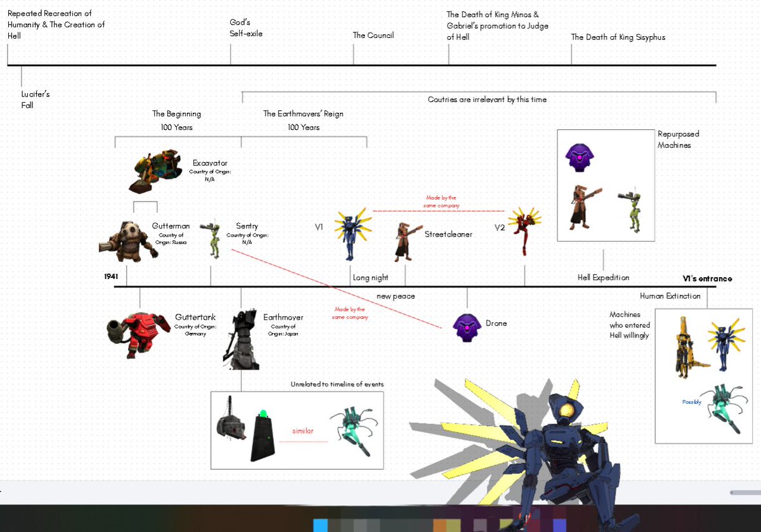This screenshot has width=761, height=532.
Task: Click the 'V1's entrance' bold label
Action: 707,279
